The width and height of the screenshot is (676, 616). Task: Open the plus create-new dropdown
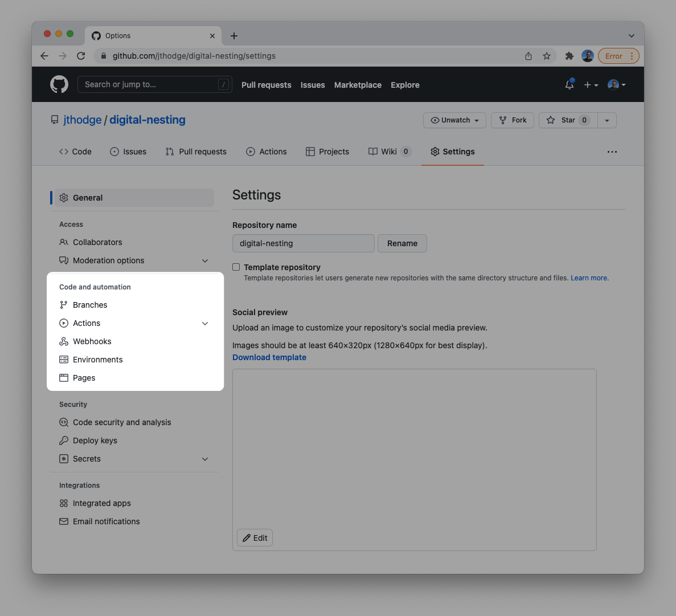pos(591,85)
